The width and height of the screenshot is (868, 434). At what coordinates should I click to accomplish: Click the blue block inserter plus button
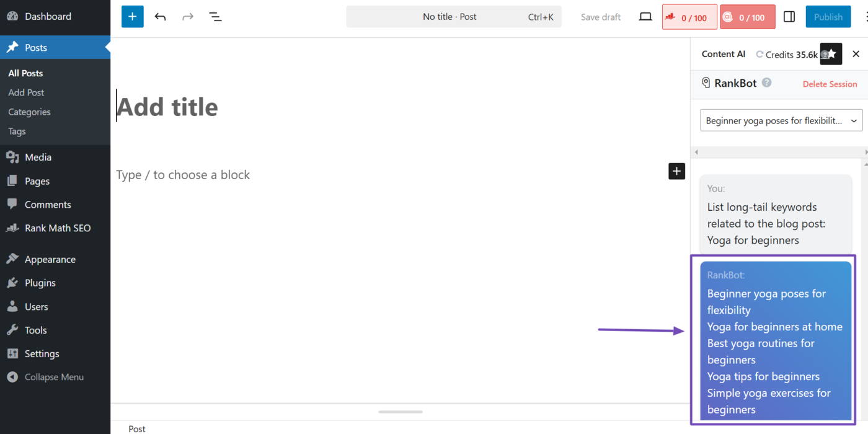tap(132, 17)
